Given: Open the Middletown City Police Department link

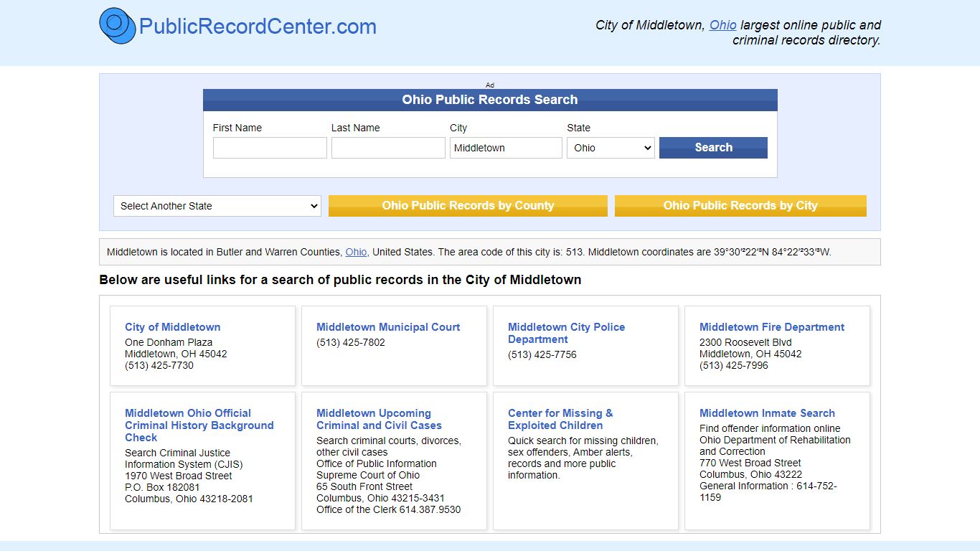Looking at the screenshot, I should (x=567, y=333).
